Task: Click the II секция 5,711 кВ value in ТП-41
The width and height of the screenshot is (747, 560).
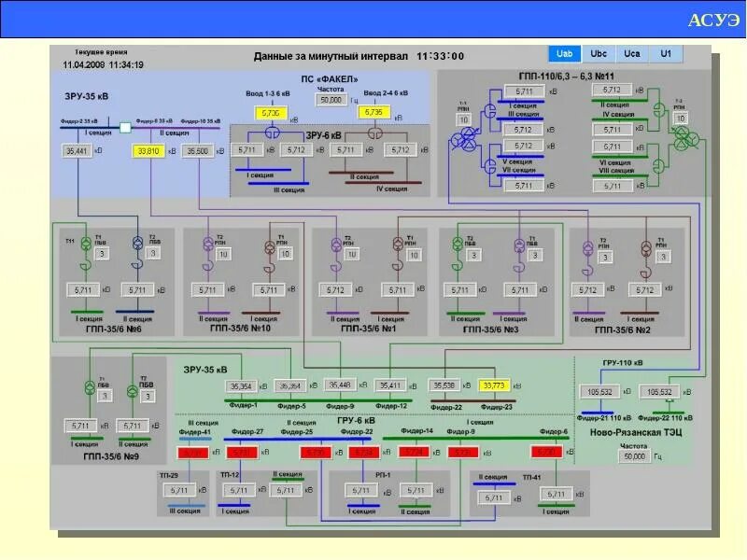Action: tap(494, 497)
